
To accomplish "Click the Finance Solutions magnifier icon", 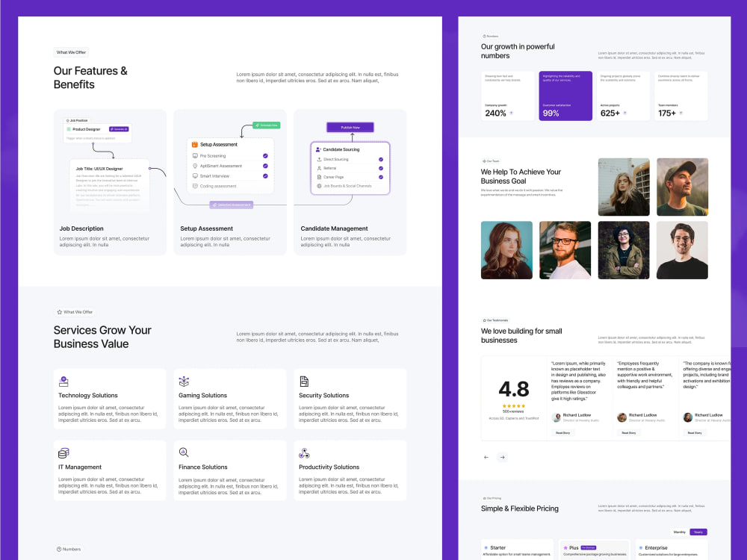I will click(184, 452).
